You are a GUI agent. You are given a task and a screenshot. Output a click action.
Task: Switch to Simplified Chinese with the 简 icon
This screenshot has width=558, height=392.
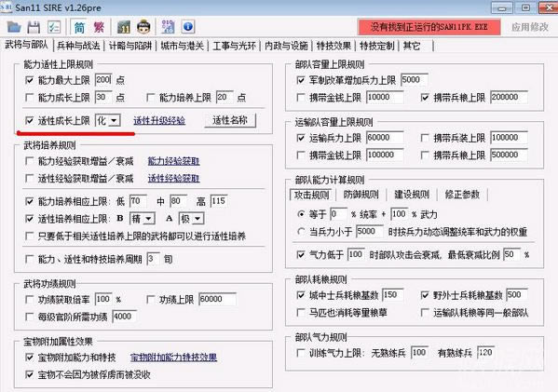tap(79, 27)
